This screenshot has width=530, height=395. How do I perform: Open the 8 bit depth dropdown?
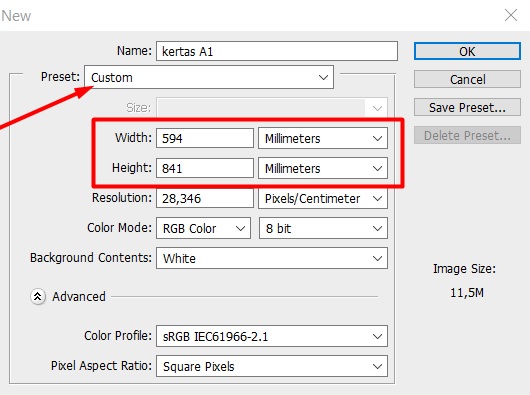[323, 228]
